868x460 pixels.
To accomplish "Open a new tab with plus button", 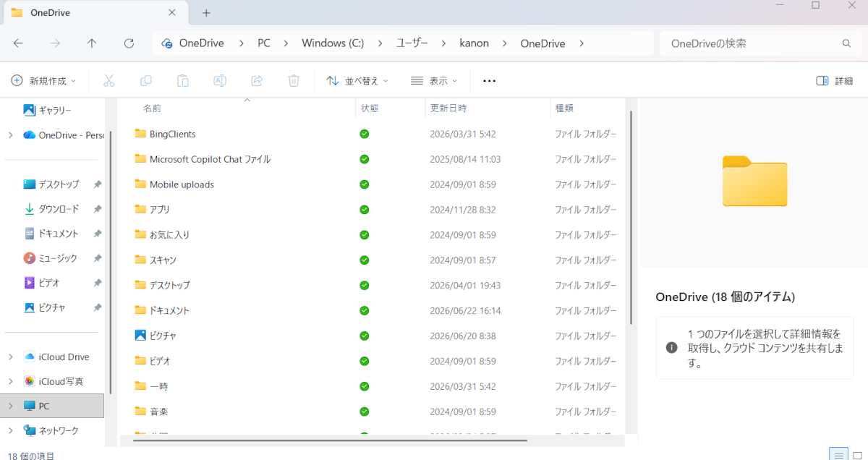I will [206, 13].
